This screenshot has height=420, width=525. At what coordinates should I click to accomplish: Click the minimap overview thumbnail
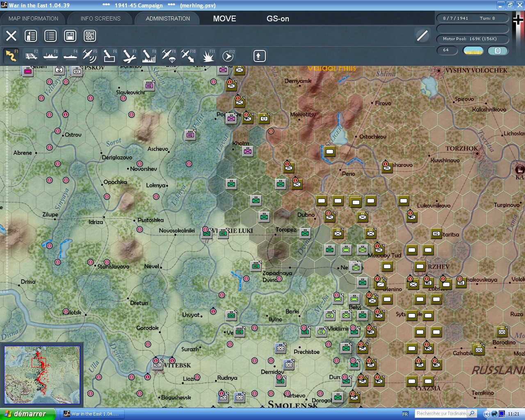click(x=42, y=375)
